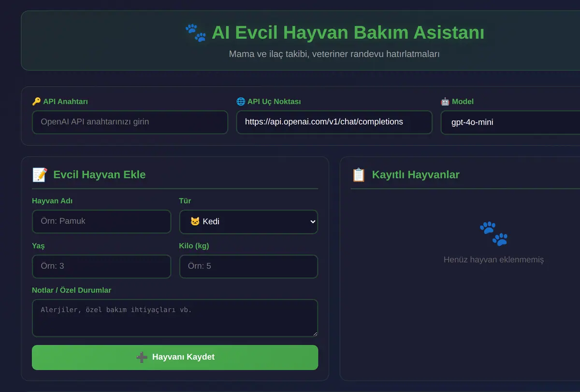Click the Henüz hayvan eklenmemiş message
The height and width of the screenshot is (392, 580).
pyautogui.click(x=493, y=260)
